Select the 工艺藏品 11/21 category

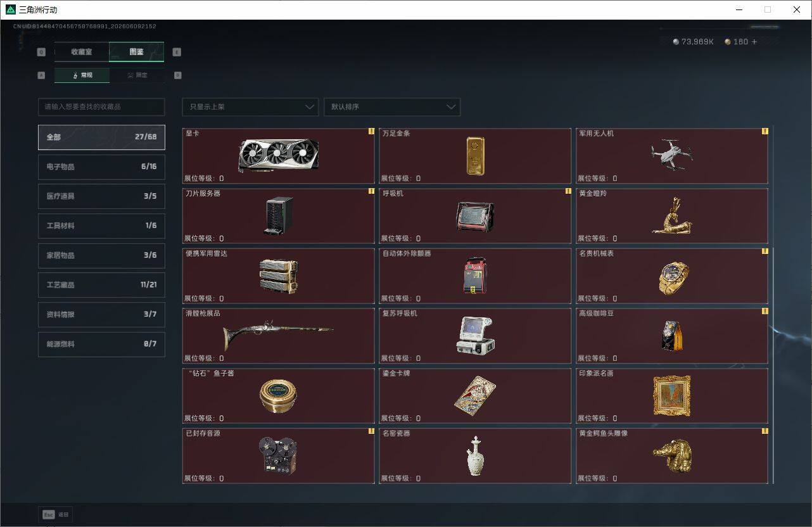pos(101,285)
